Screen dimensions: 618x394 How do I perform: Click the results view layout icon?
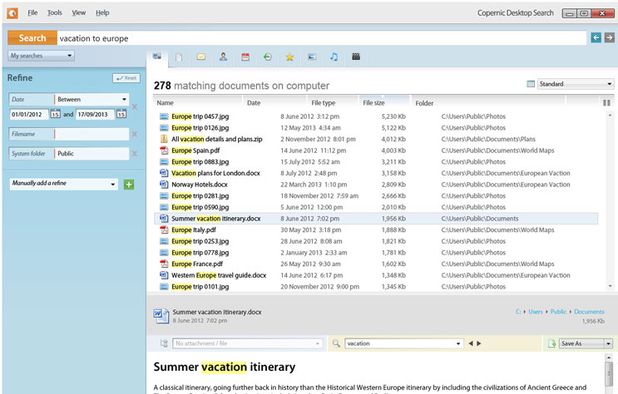coord(531,84)
